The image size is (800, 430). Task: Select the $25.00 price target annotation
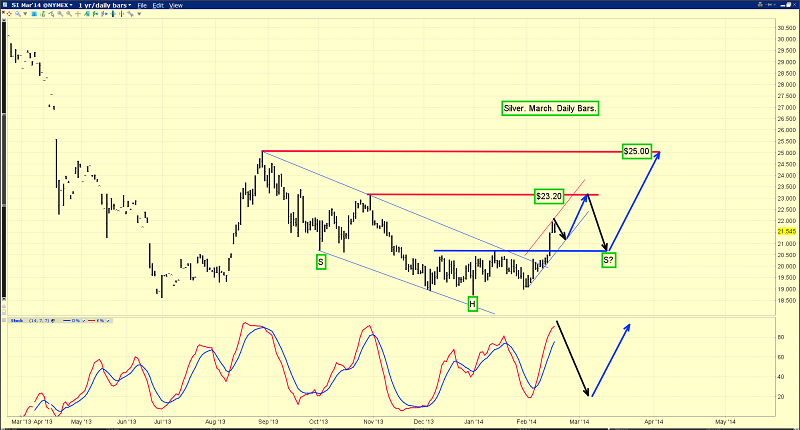tap(637, 151)
